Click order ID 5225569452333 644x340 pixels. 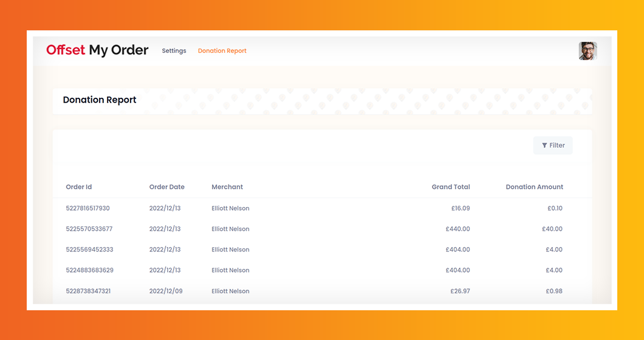89,250
